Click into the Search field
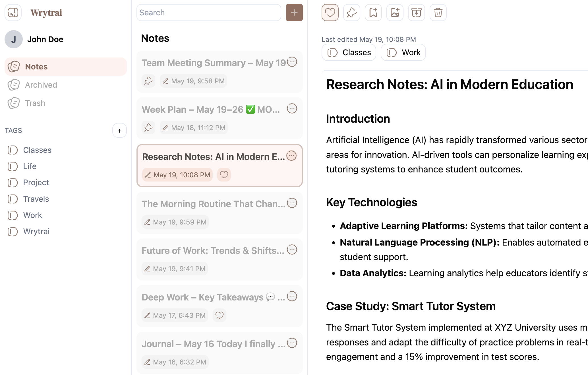The height and width of the screenshot is (375, 588). (x=209, y=13)
